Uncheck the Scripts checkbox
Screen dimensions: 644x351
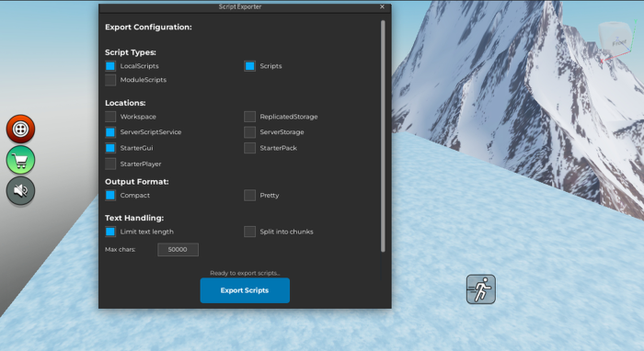[x=249, y=66]
